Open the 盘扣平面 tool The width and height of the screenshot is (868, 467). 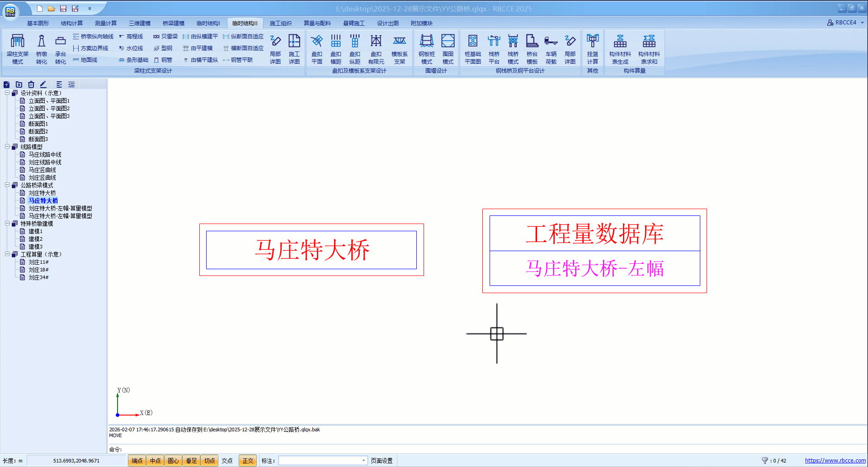[317, 49]
